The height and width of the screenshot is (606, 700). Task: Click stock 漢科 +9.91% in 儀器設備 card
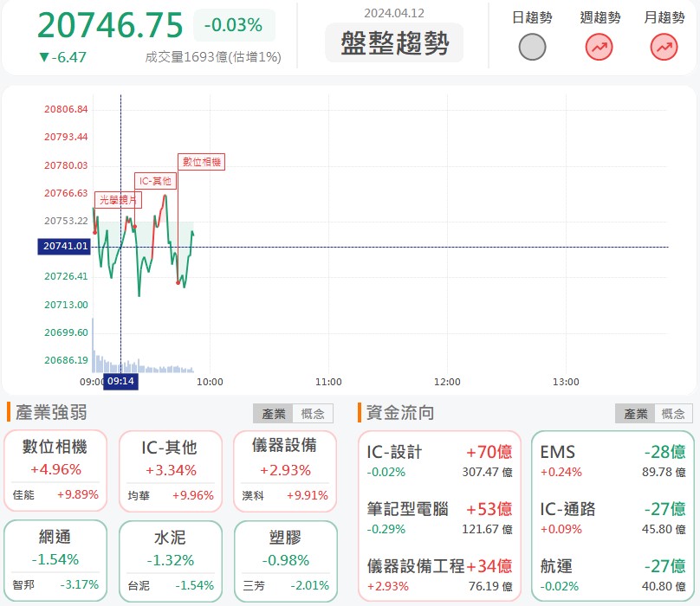(285, 496)
